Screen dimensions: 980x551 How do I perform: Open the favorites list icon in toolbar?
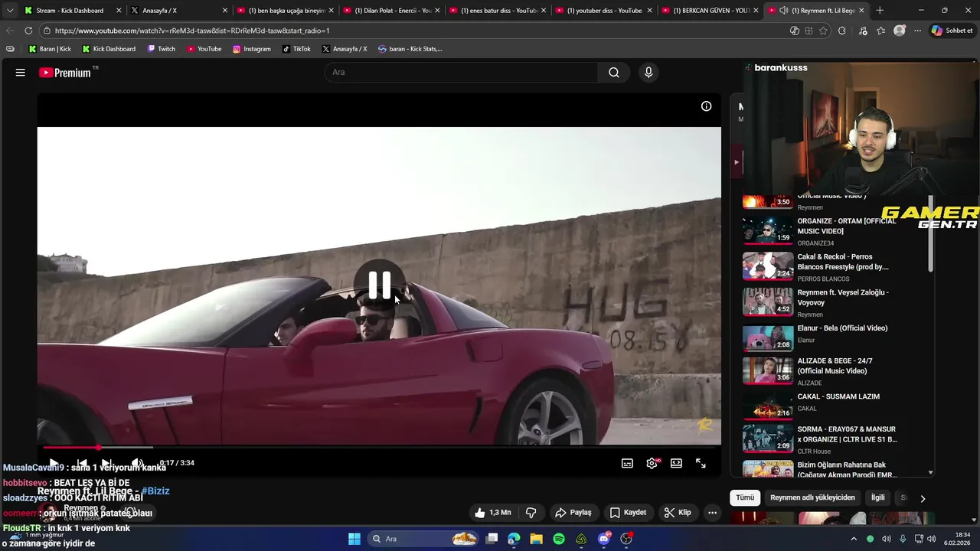pos(881,31)
